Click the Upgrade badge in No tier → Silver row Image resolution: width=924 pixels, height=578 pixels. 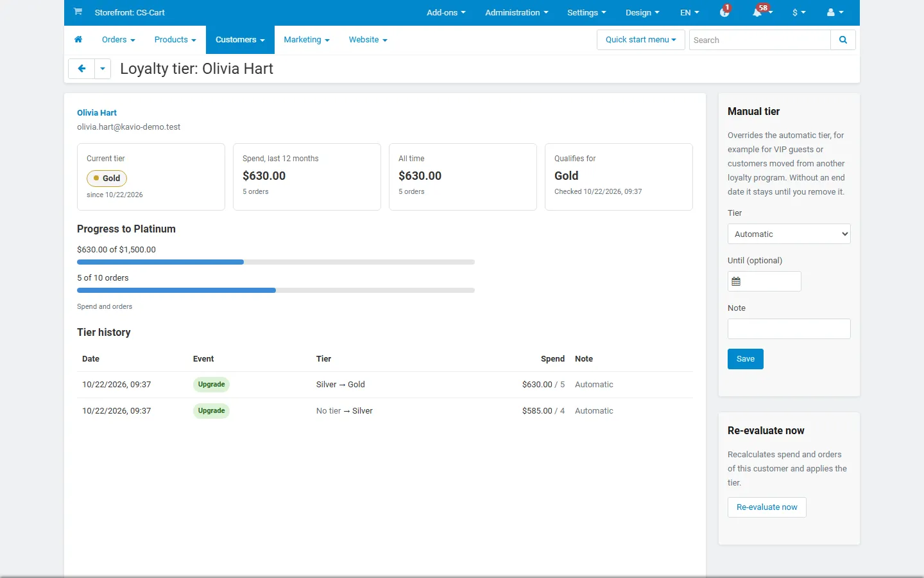point(211,411)
